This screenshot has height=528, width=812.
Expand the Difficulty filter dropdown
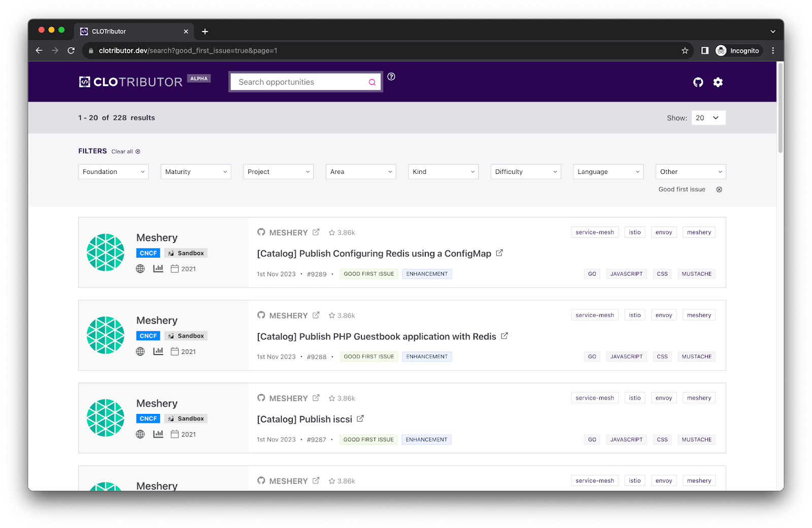(x=526, y=172)
